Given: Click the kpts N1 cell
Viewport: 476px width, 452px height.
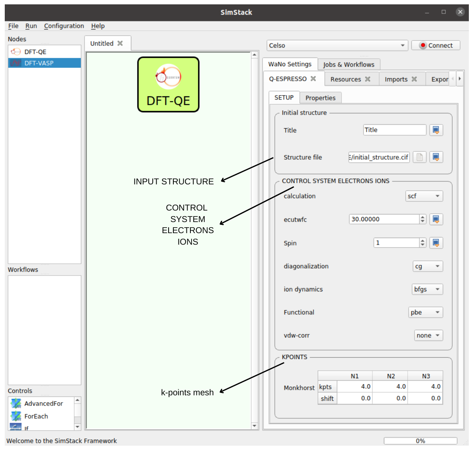Looking at the screenshot, I should click(355, 386).
